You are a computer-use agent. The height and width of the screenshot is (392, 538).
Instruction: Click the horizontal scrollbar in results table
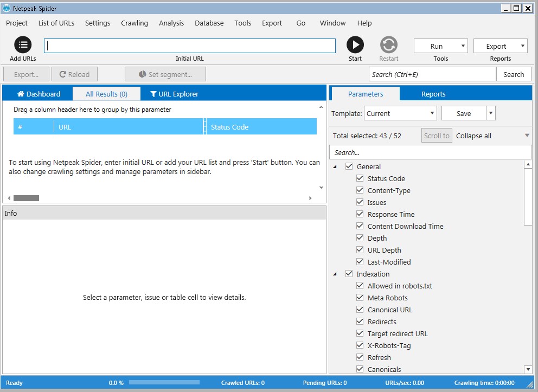(26, 198)
